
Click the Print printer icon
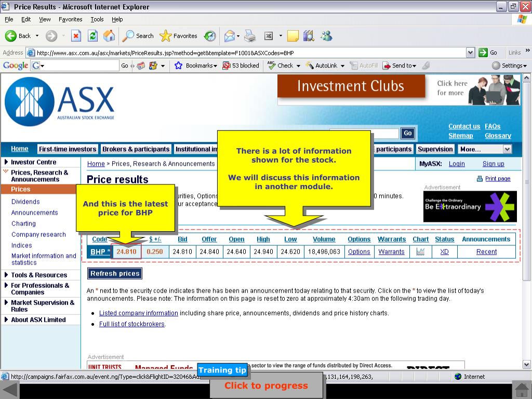click(x=250, y=36)
